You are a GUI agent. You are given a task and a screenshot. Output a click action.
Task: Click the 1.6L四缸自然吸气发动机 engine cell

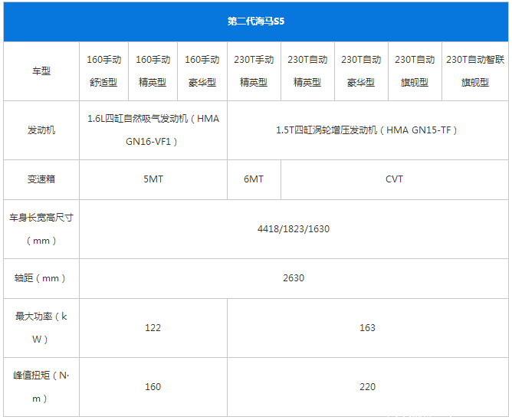pos(153,130)
